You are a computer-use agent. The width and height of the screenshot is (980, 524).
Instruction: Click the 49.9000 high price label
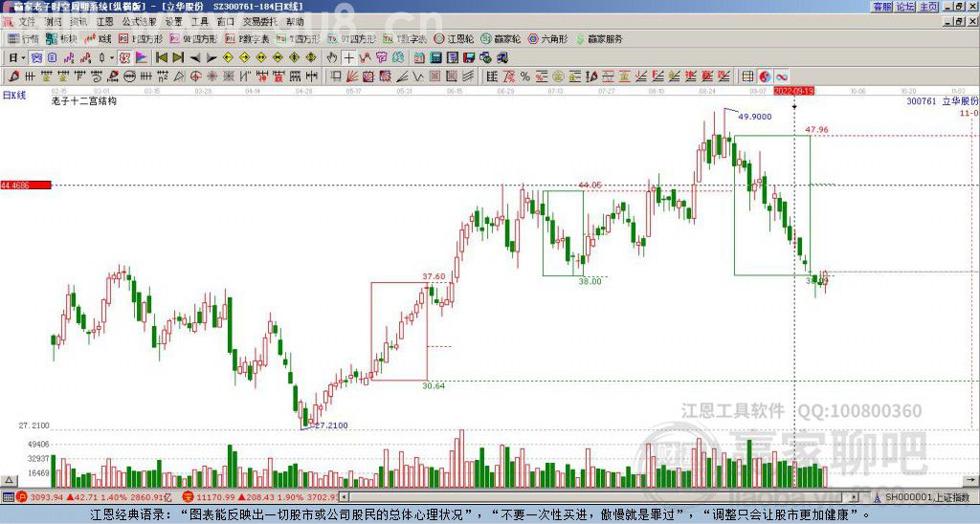[x=754, y=116]
